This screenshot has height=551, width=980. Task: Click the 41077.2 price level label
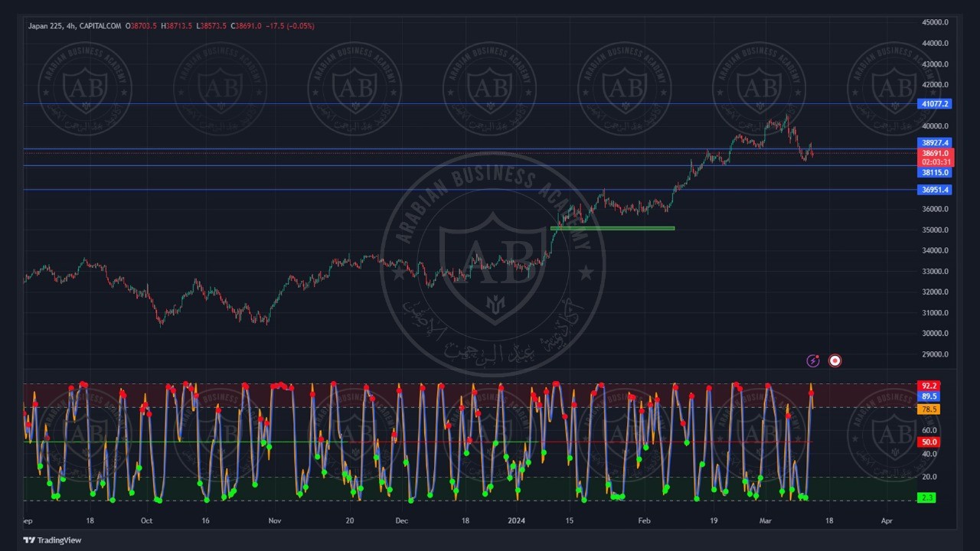935,104
